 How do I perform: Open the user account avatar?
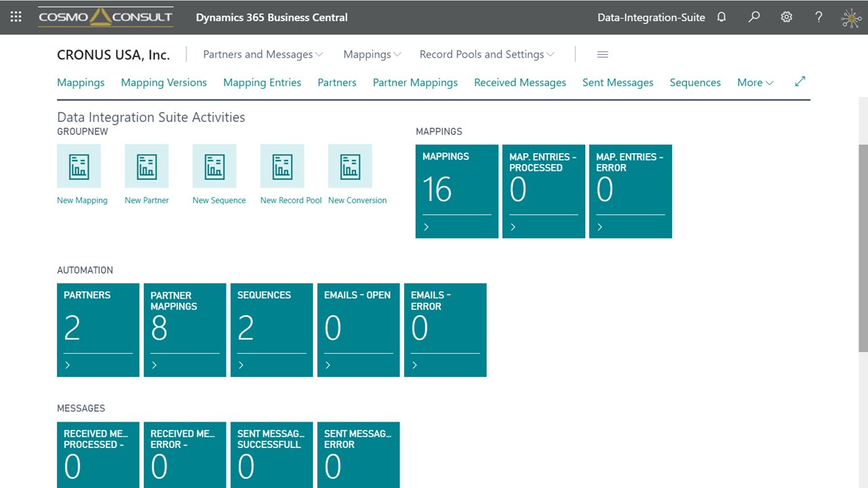(x=852, y=18)
